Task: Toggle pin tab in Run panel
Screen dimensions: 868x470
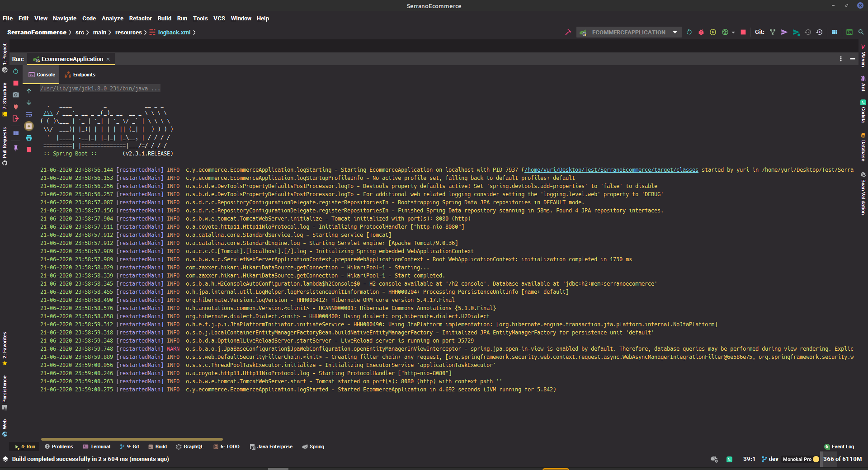Action: pos(16,148)
